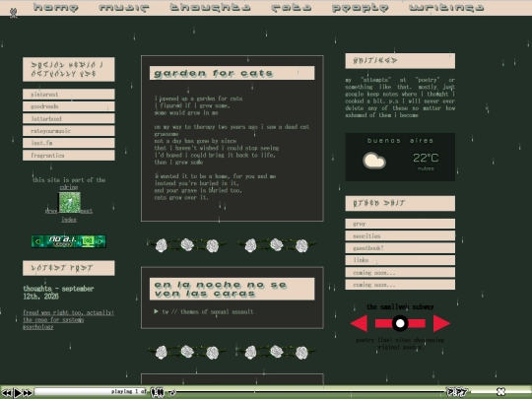Open the cats nav tab
The image size is (532, 399).
[x=292, y=8]
